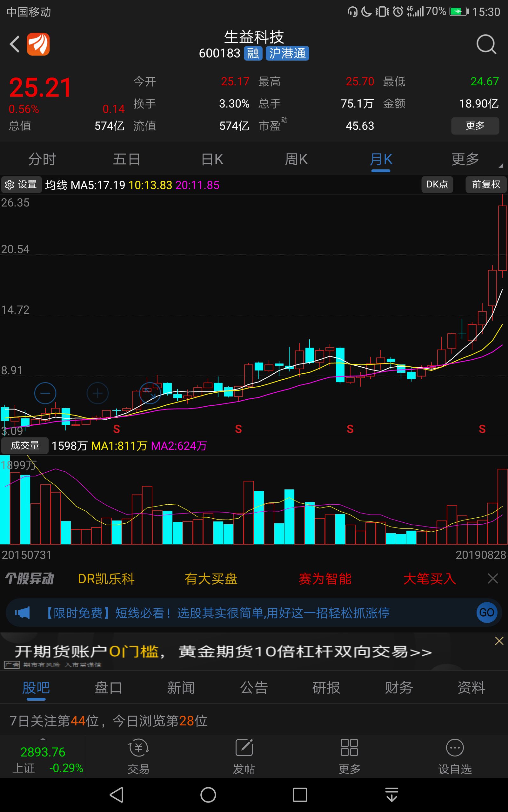
Task: Open 有大买盘 alert link
Action: tap(211, 579)
